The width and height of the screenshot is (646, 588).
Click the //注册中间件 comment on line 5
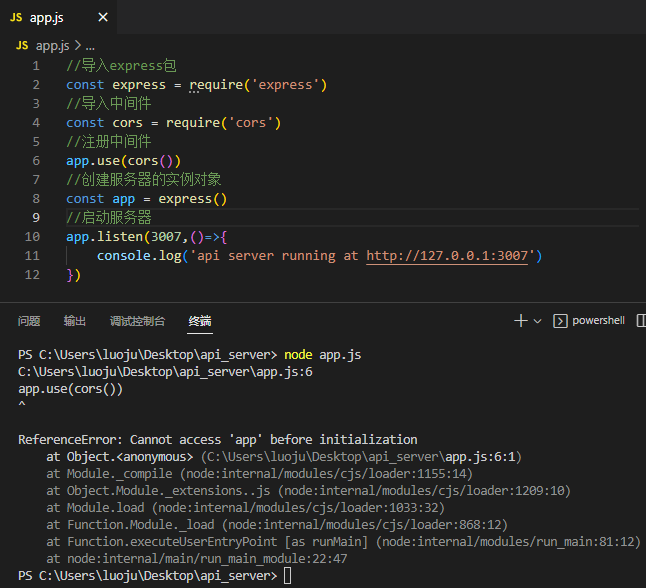point(109,142)
